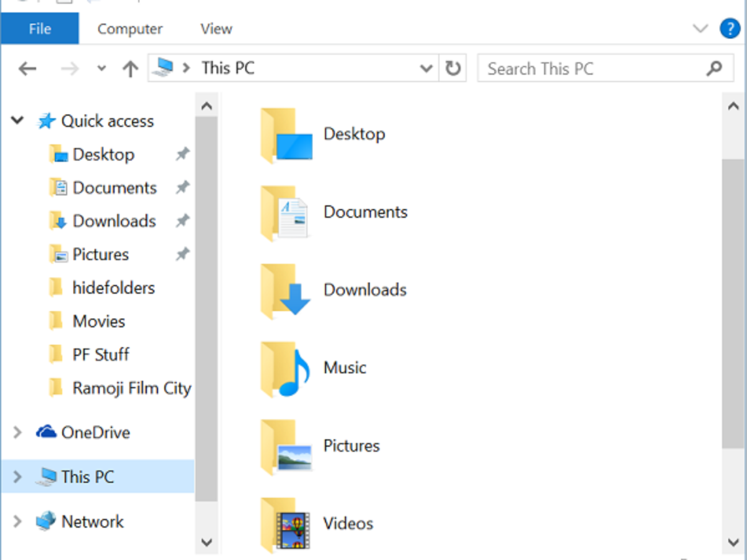
Task: Click the main pane scrollbar thumb
Action: (733, 302)
